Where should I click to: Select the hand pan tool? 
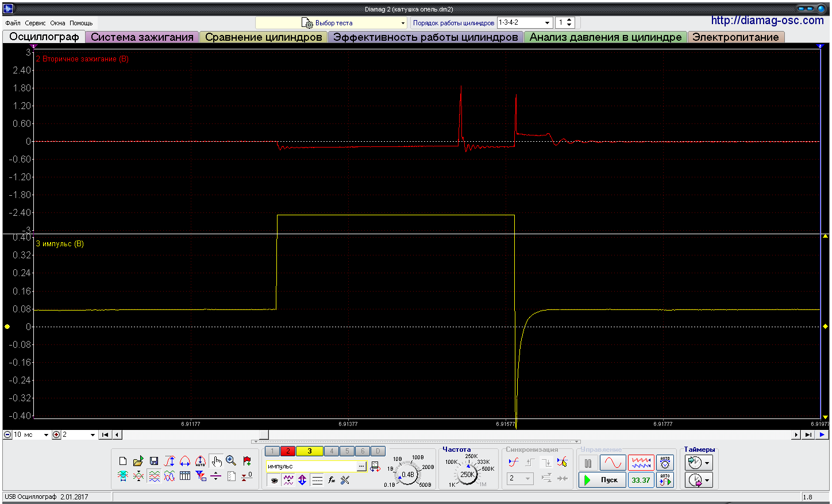click(216, 461)
